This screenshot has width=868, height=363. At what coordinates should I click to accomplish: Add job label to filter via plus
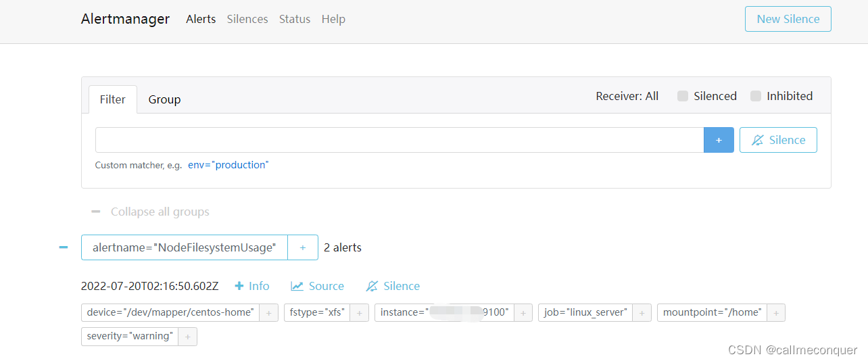point(642,312)
